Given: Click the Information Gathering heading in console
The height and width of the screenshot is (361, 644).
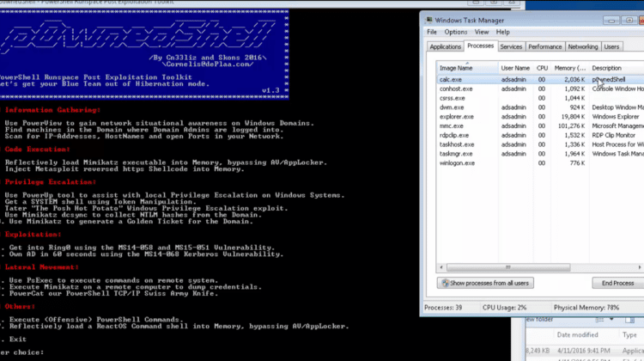Looking at the screenshot, I should coord(52,110).
